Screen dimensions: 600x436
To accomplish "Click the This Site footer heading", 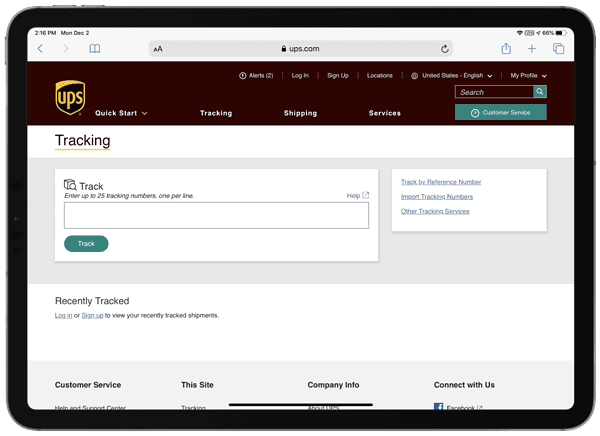I will tap(197, 385).
